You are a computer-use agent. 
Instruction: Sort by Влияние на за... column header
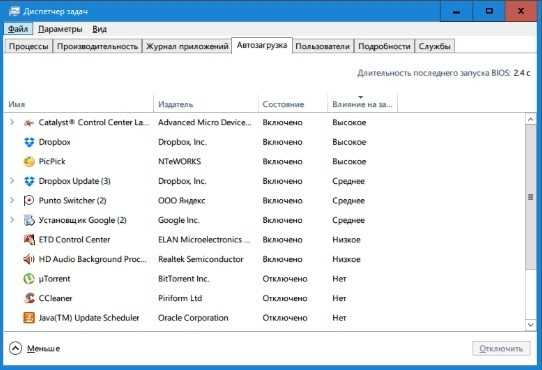[x=362, y=104]
